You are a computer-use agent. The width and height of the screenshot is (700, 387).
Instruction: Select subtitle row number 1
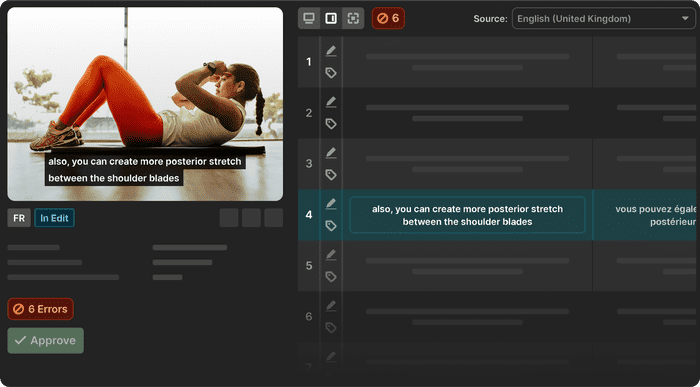pos(309,62)
